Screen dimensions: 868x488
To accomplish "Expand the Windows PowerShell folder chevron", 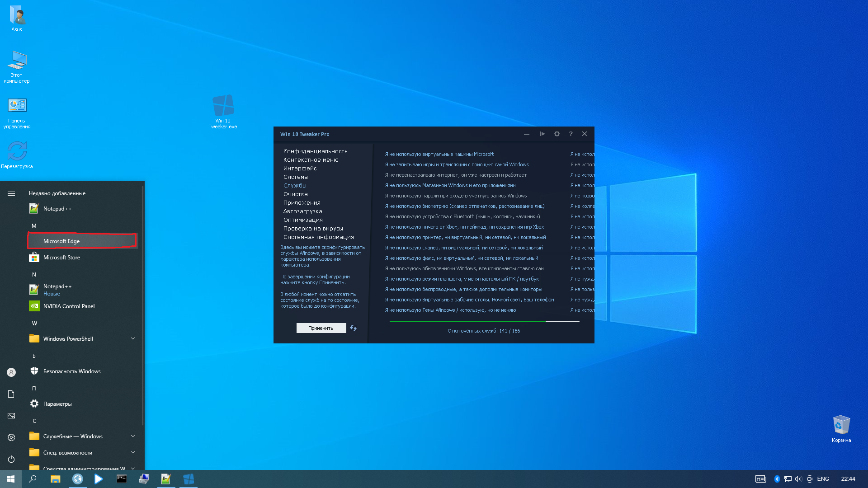I will (133, 339).
